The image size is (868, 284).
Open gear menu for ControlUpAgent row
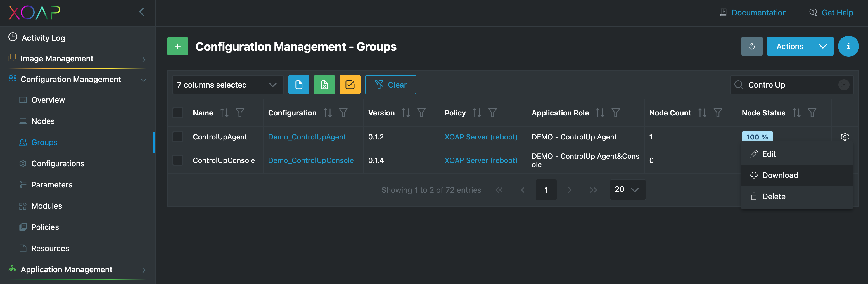[845, 137]
